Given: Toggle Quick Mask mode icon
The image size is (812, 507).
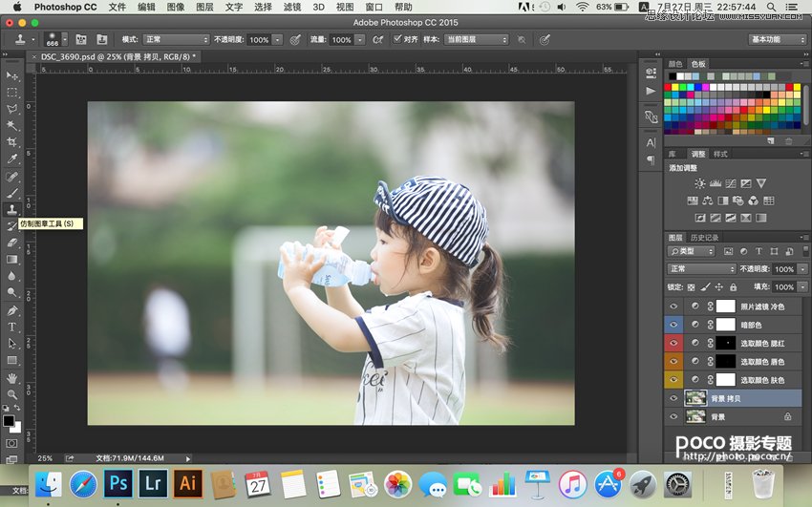Looking at the screenshot, I should (x=11, y=443).
